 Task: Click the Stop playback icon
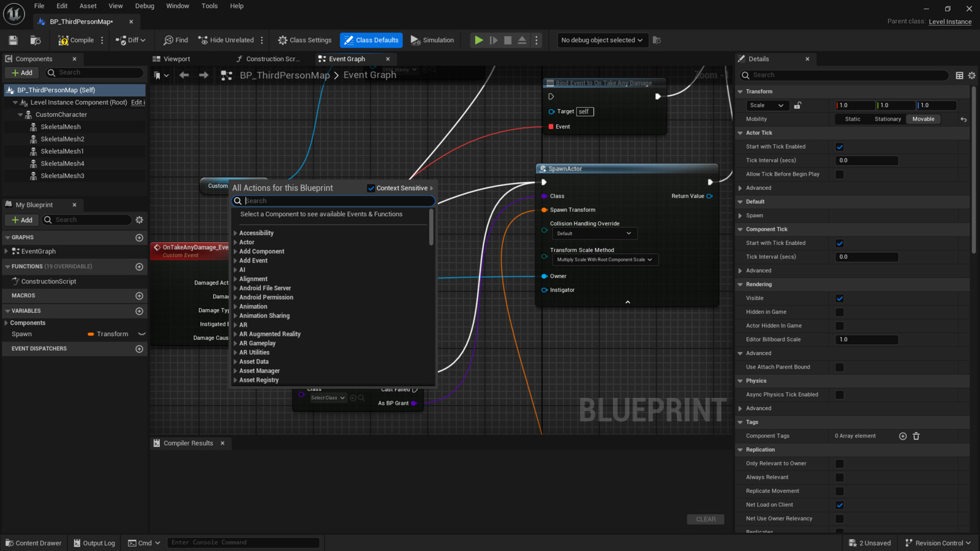point(508,40)
